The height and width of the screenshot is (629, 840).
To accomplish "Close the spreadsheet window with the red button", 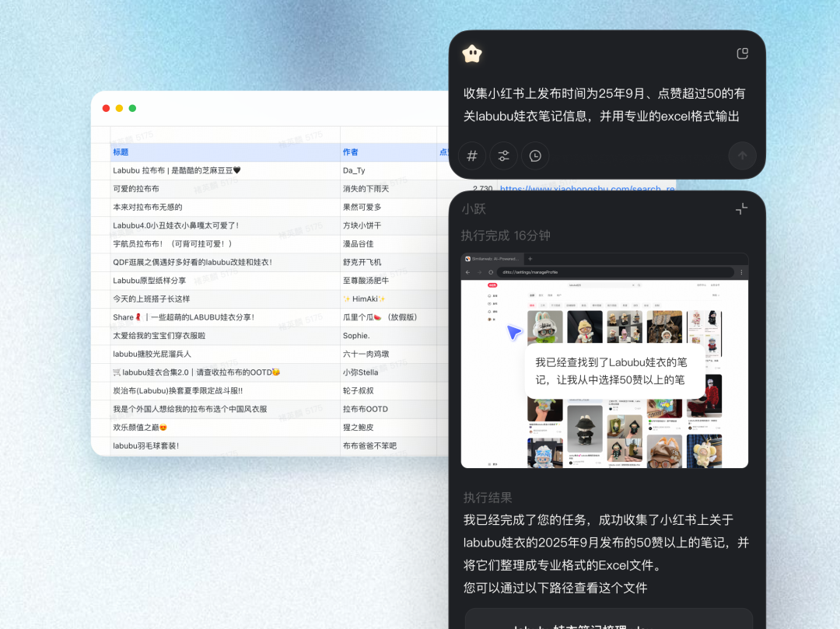I will pyautogui.click(x=106, y=108).
